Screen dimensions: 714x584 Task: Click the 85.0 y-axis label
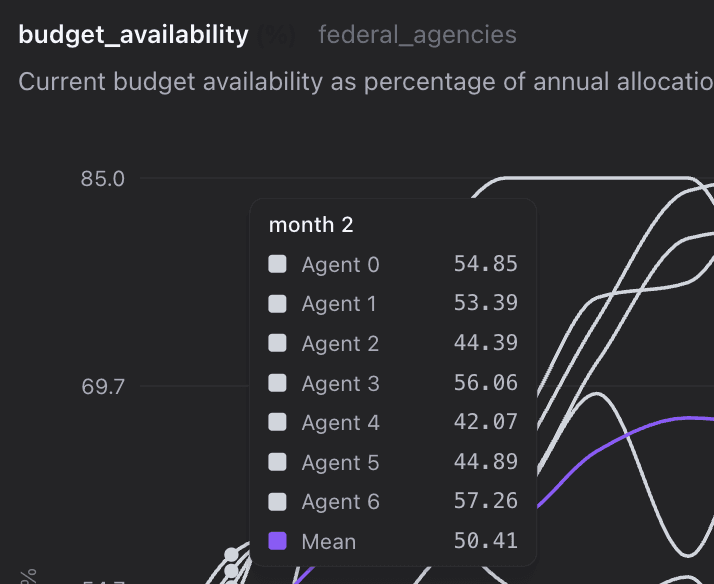tap(103, 179)
